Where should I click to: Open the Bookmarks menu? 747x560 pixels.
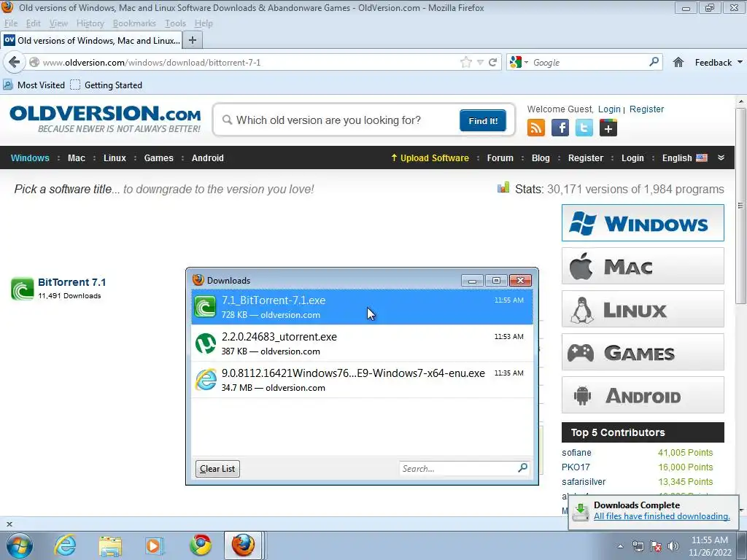(134, 23)
